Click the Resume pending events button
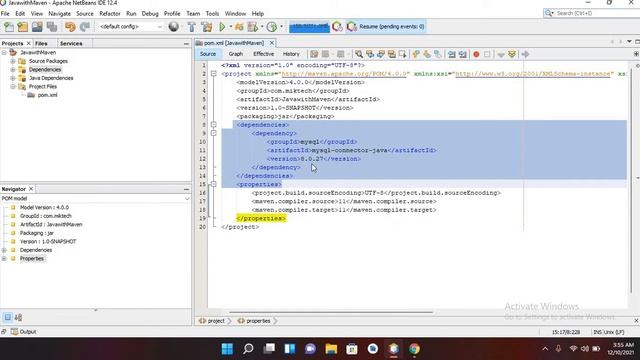Viewport: 640px width, 360px height. tap(386, 27)
